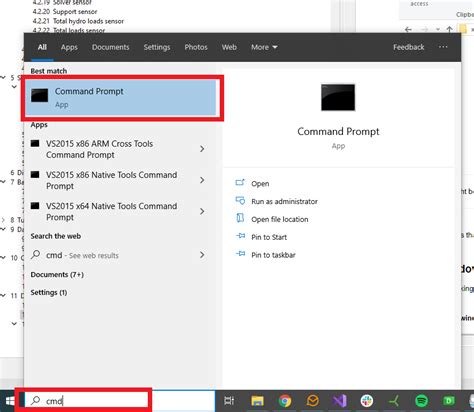Open the eM Client mail icon
474x412 pixels.
pyautogui.click(x=312, y=401)
